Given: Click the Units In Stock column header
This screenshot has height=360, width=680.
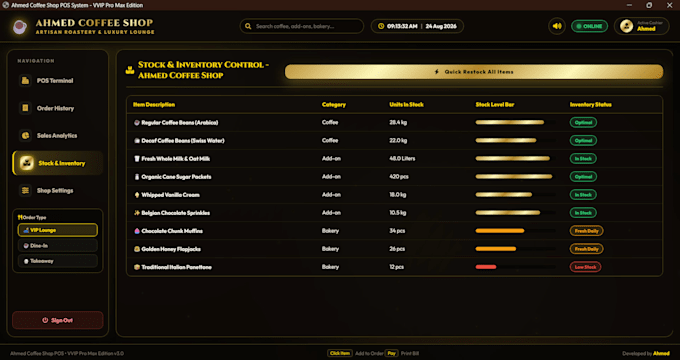Looking at the screenshot, I should point(406,105).
